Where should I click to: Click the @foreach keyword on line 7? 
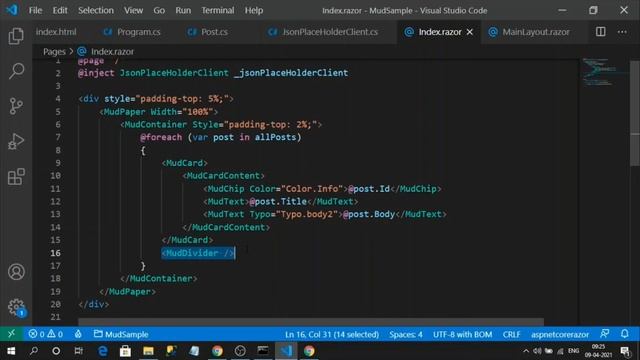tap(161, 137)
